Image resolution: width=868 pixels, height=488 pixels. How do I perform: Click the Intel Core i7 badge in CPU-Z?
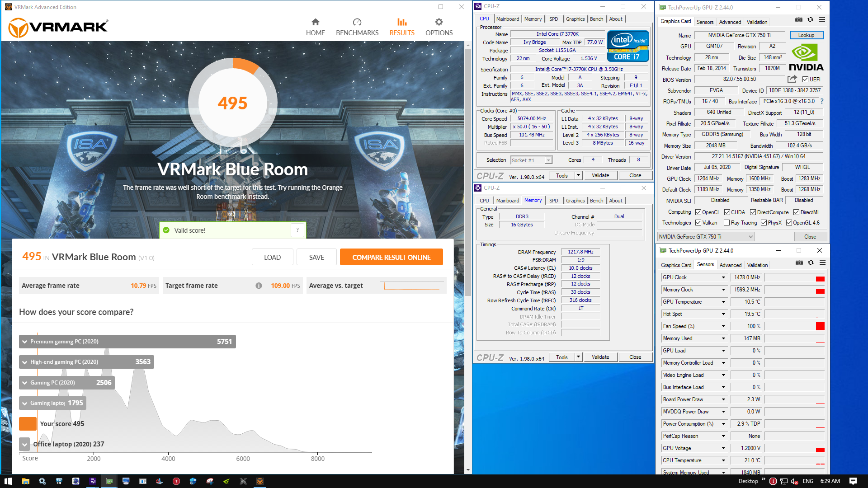[x=627, y=46]
